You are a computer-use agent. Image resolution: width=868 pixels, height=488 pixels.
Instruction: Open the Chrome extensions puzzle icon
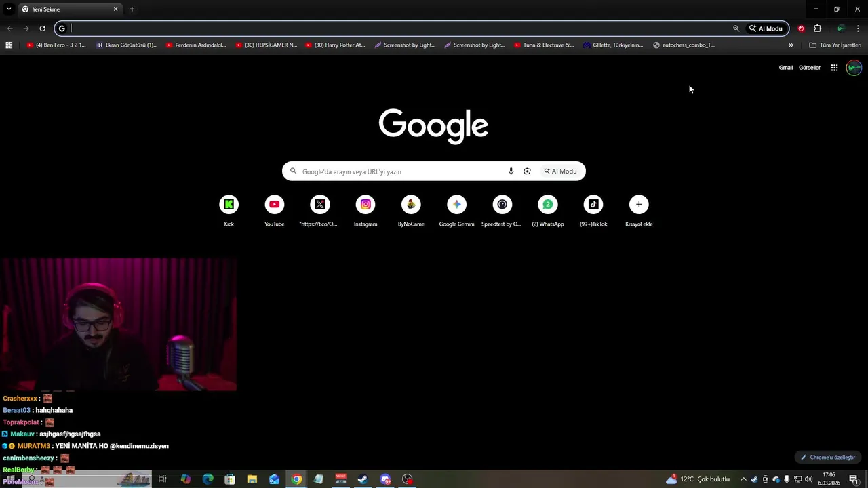pyautogui.click(x=818, y=28)
